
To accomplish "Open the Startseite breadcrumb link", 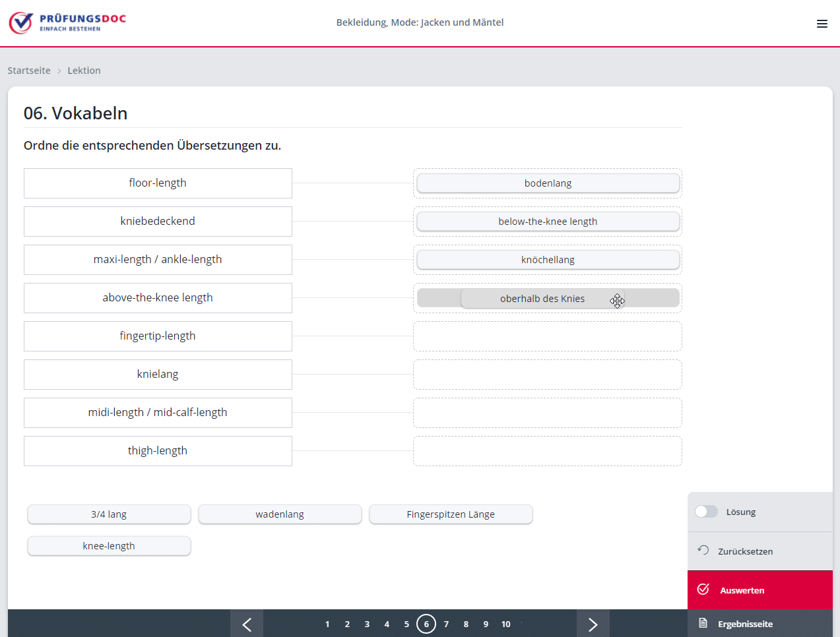I will click(x=29, y=71).
